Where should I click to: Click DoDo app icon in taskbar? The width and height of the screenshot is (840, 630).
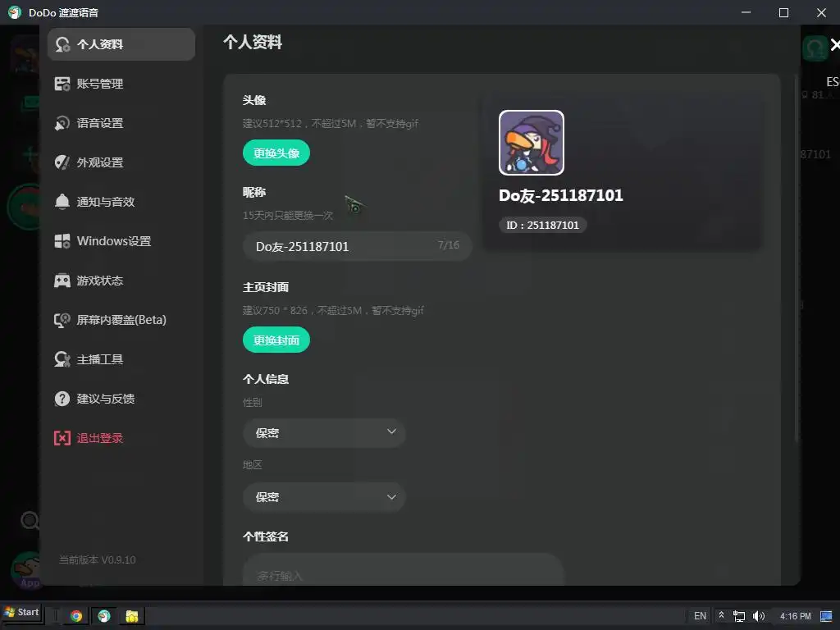pyautogui.click(x=104, y=616)
